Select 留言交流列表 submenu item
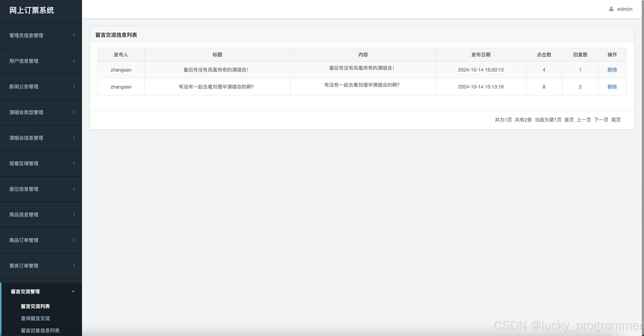 pyautogui.click(x=35, y=306)
